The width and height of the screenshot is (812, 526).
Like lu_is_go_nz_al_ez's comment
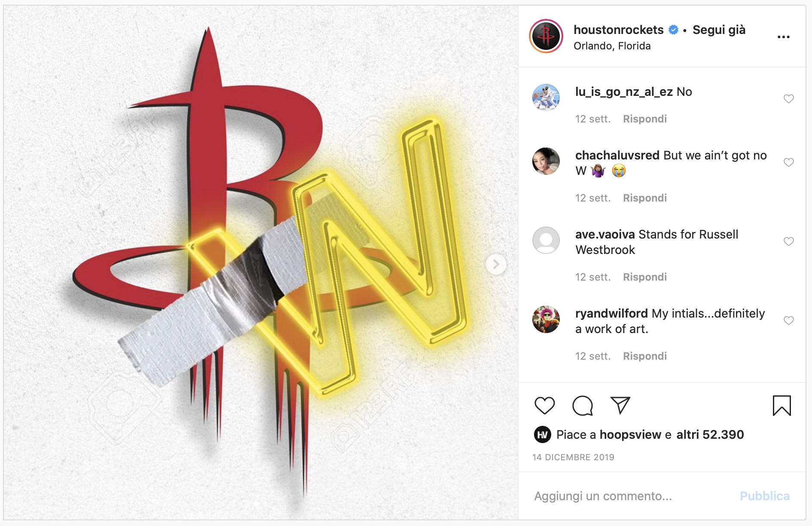788,99
